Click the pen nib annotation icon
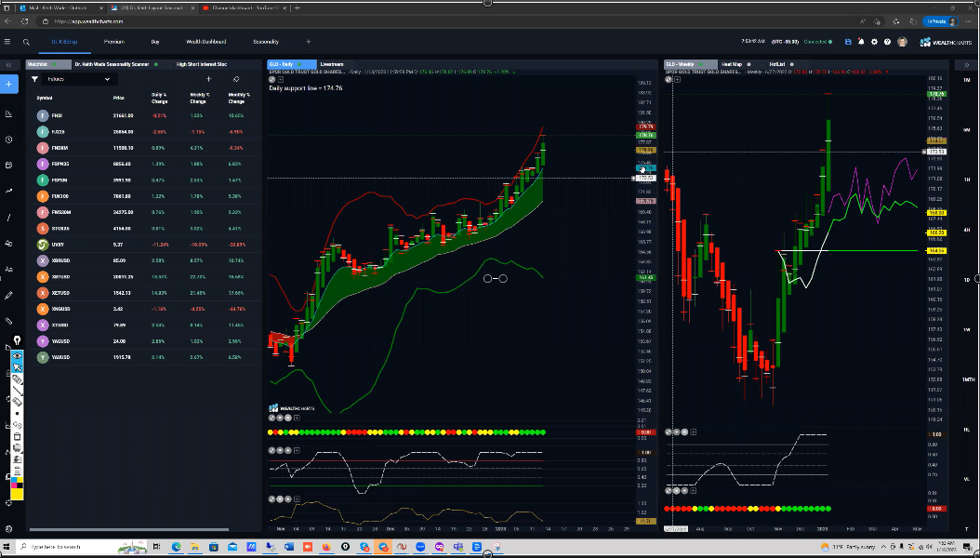This screenshot has height=558, width=980. [18, 342]
